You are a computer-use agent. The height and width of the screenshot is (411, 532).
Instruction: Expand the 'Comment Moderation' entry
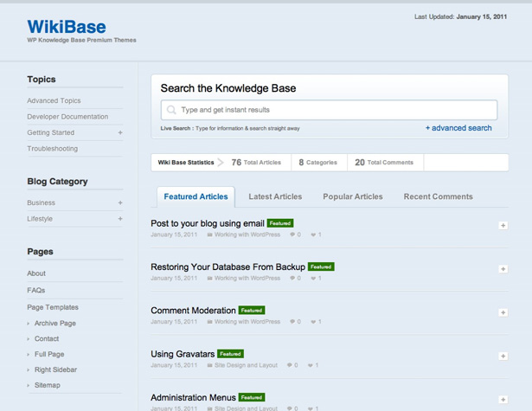[503, 312]
